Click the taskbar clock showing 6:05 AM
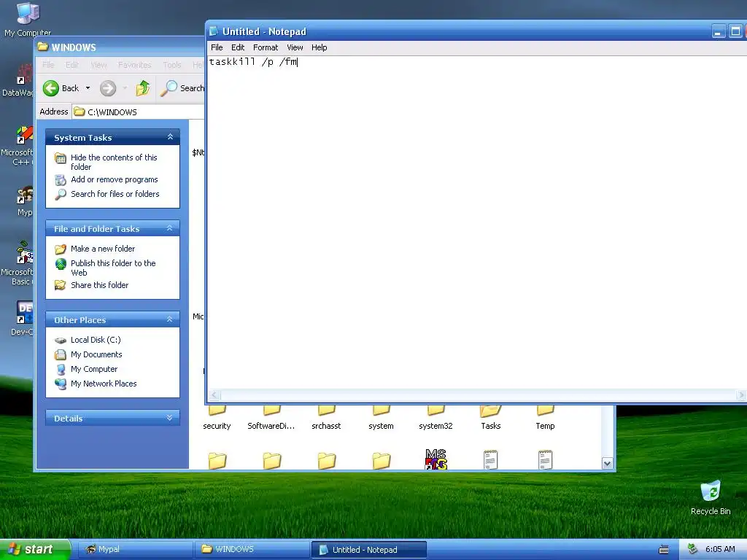Screen dimensions: 747x560 tap(720, 549)
